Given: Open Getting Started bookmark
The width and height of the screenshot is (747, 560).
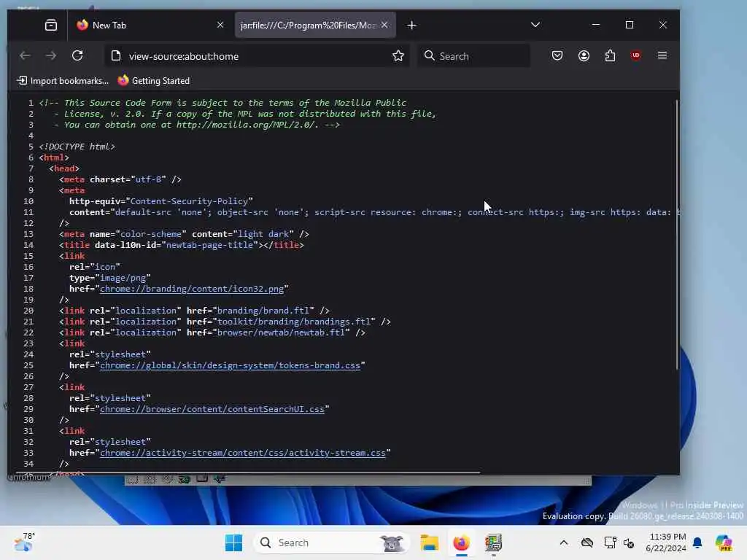Looking at the screenshot, I should (153, 80).
